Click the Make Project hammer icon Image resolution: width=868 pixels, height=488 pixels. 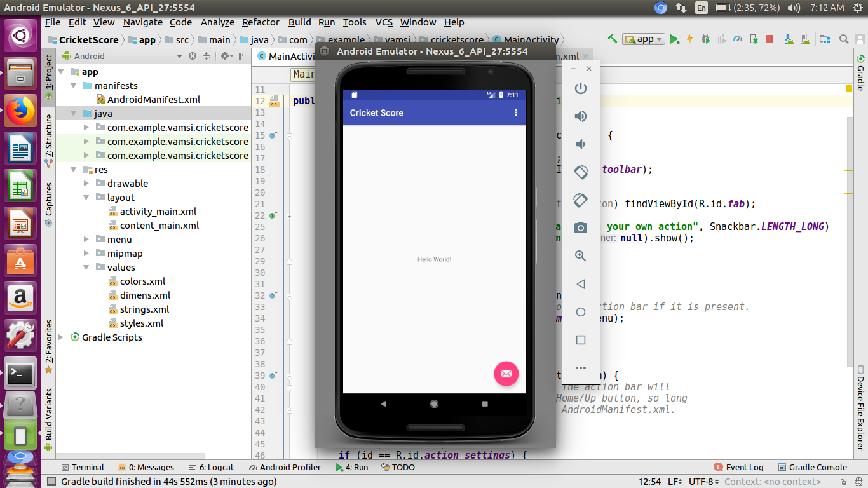[x=613, y=39]
